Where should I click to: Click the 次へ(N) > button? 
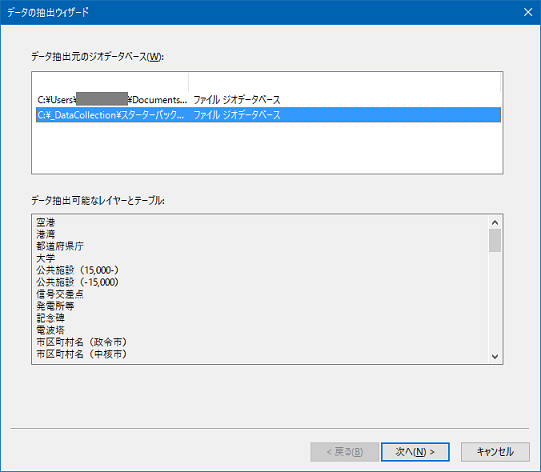(415, 452)
